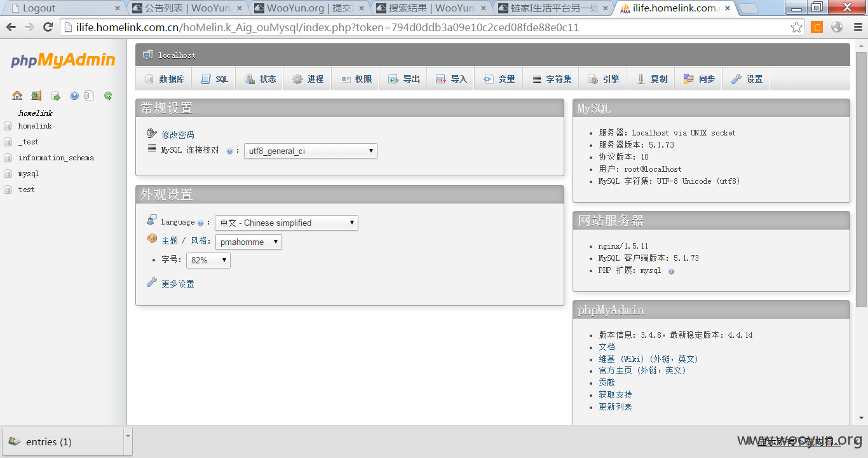Click the change password pencil icon
Screen dimensions: 868x458
tap(151, 134)
